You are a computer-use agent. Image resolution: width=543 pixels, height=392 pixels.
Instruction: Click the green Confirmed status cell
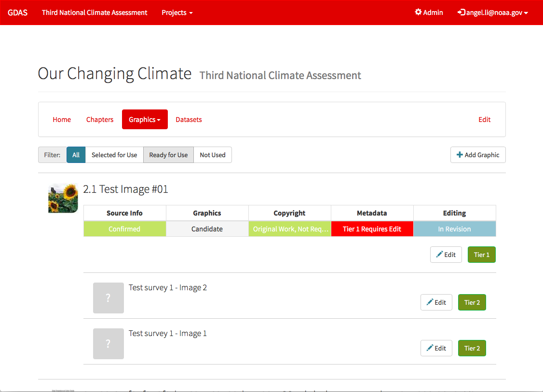tap(125, 229)
